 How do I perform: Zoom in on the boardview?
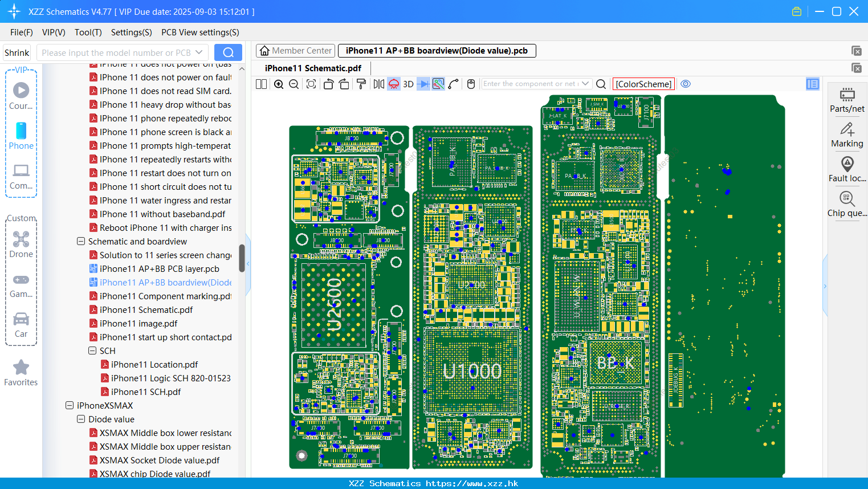click(279, 84)
